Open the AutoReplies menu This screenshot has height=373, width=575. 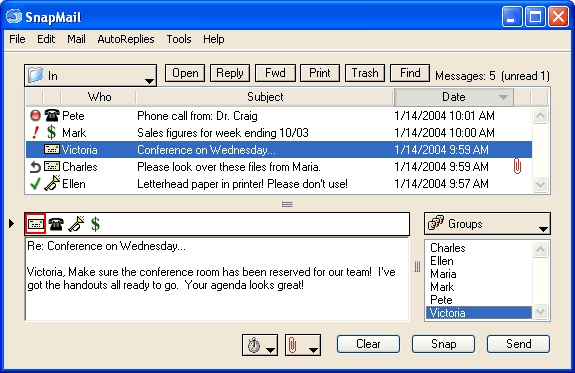coord(126,39)
